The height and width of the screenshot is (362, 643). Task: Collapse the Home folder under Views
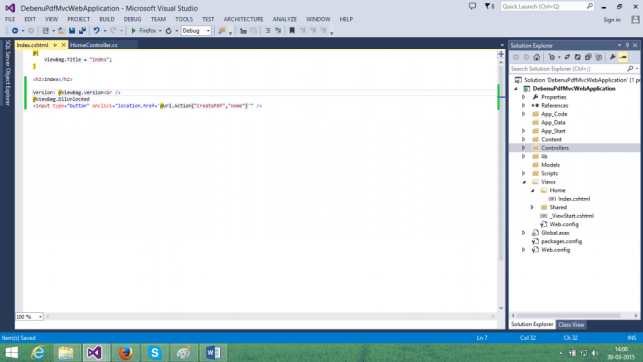[x=532, y=191]
